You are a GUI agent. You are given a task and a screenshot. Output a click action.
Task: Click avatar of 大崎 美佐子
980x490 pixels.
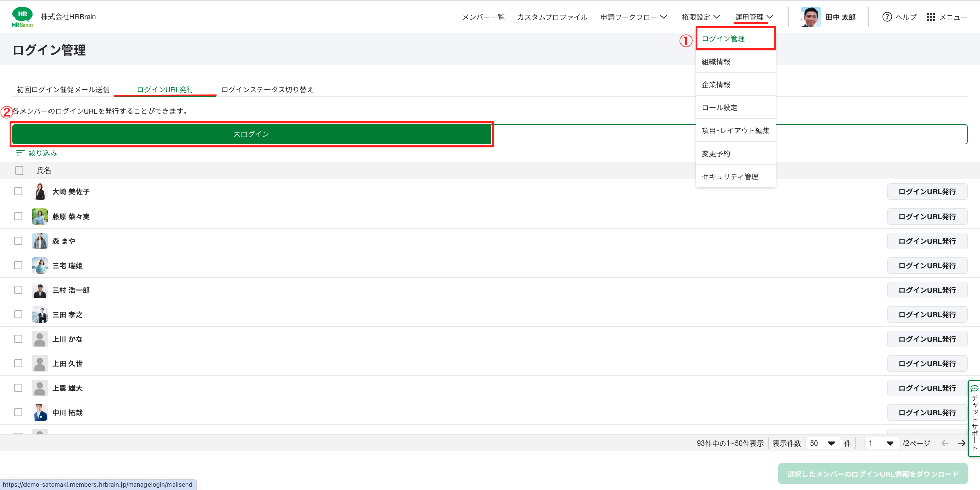40,191
